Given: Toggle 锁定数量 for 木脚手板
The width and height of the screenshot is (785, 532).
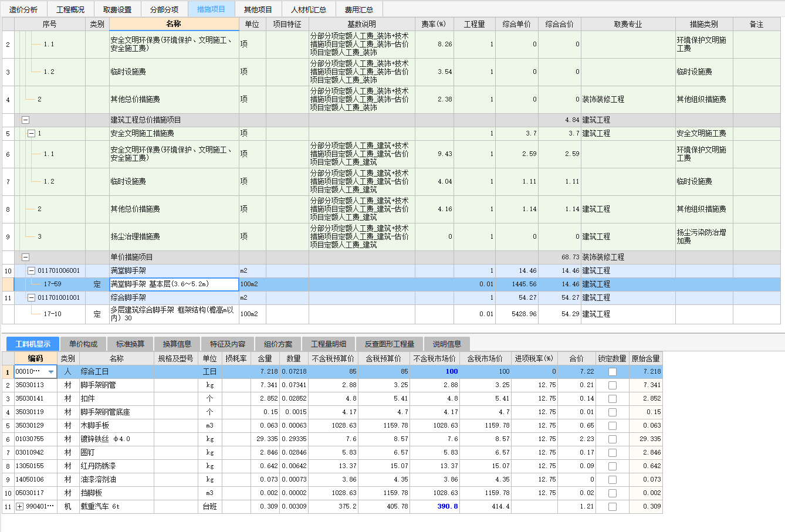Looking at the screenshot, I should pos(613,426).
